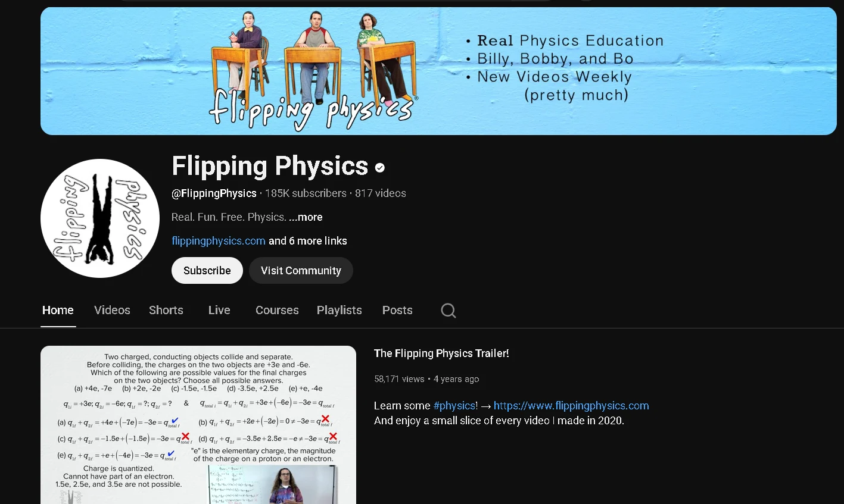
Task: Open the "and 6 more links" list
Action: point(308,241)
